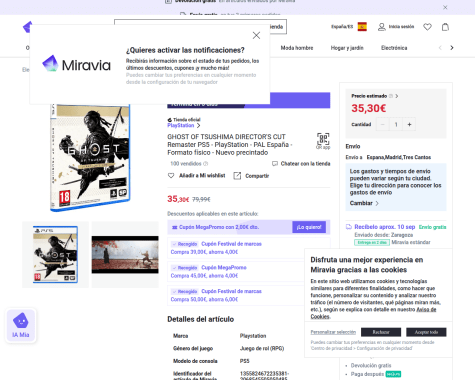Click the user account icon
The image size is (475, 380).
[x=382, y=27]
